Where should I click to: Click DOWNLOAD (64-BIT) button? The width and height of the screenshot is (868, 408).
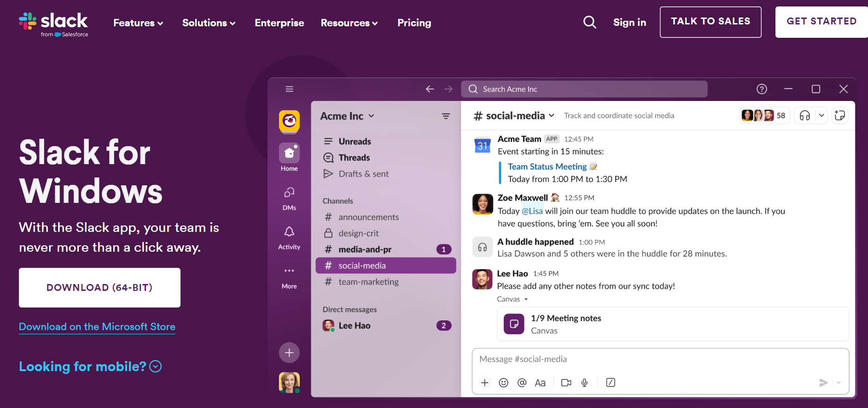point(99,288)
